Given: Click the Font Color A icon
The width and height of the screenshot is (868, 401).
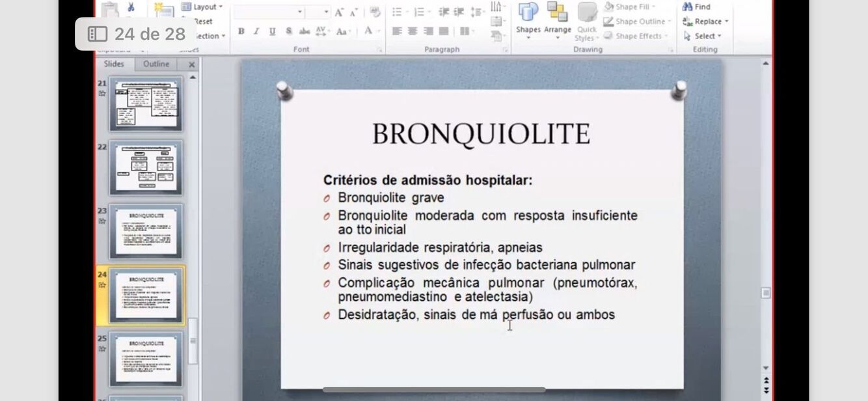Looking at the screenshot, I should [369, 31].
